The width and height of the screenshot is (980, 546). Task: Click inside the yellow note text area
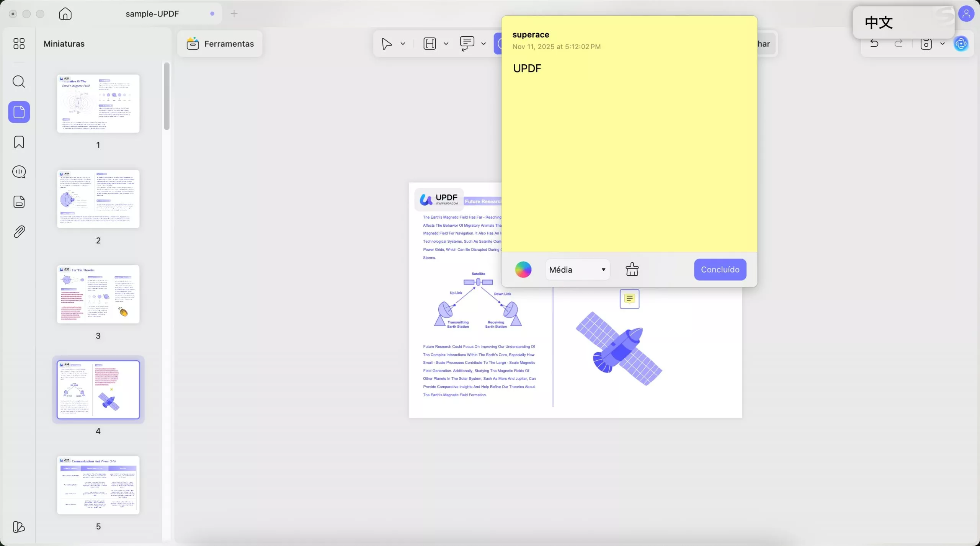(629, 153)
